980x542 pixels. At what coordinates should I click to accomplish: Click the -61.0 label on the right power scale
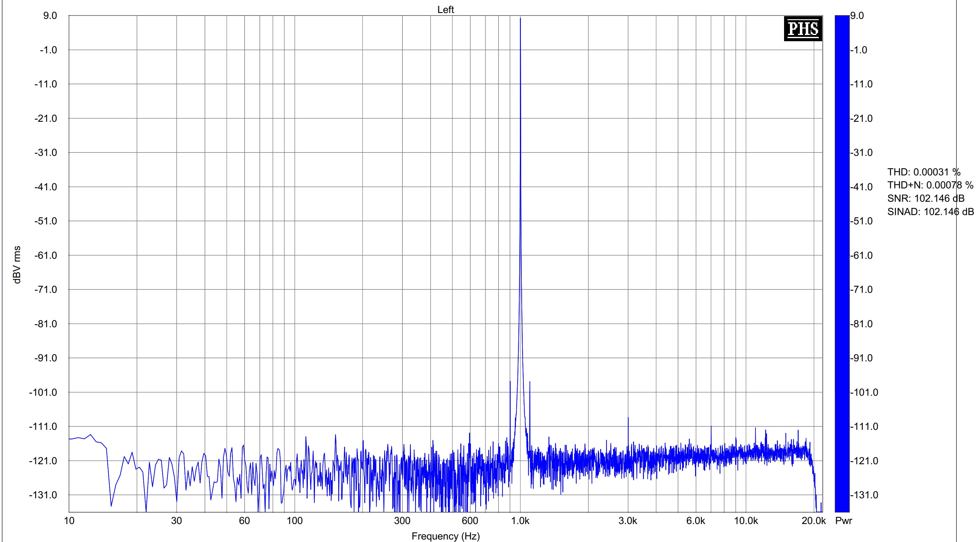coord(861,255)
